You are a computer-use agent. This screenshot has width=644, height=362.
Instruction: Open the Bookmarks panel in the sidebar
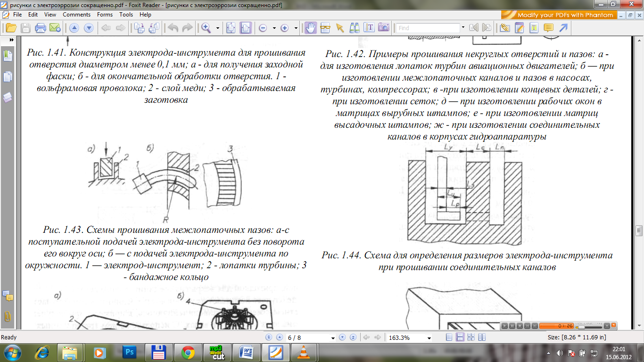[x=8, y=56]
